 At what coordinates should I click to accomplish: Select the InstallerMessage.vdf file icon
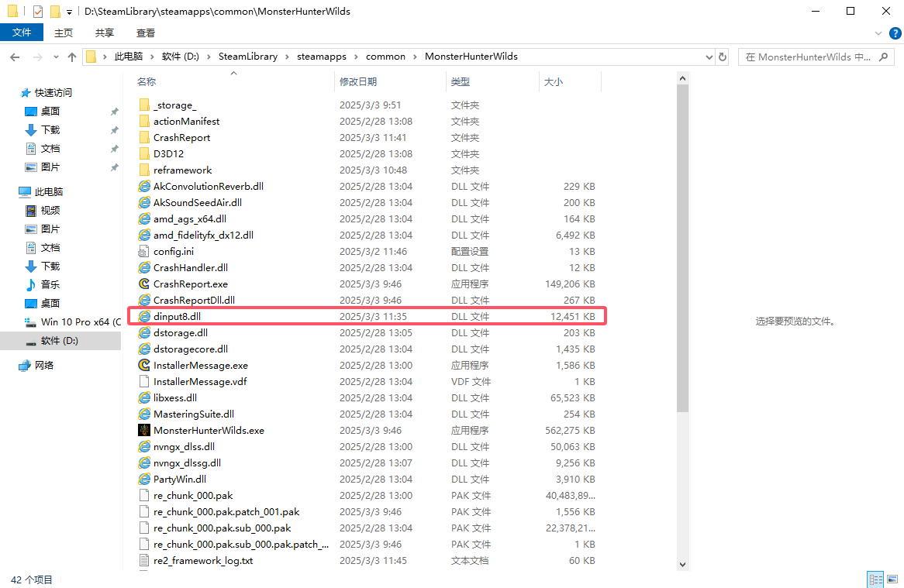[x=144, y=381]
